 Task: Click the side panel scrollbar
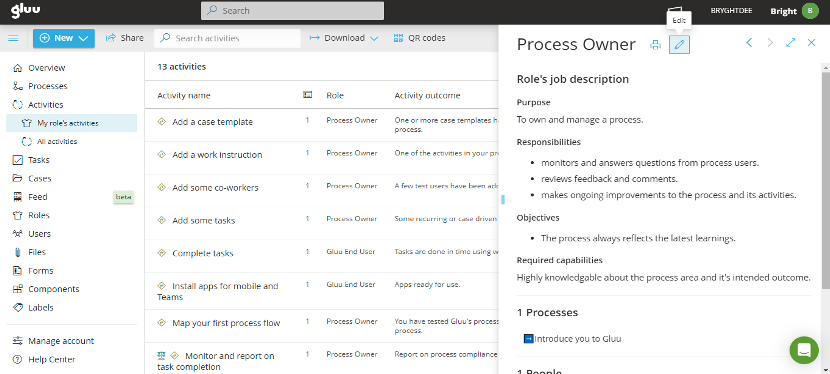pyautogui.click(x=825, y=180)
